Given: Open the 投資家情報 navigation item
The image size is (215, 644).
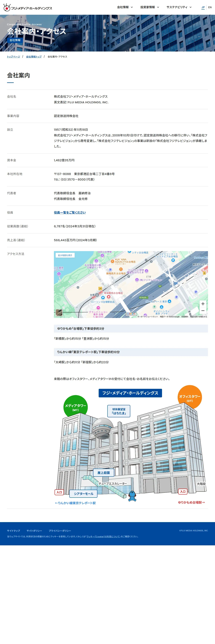Looking at the screenshot, I should (x=148, y=7).
